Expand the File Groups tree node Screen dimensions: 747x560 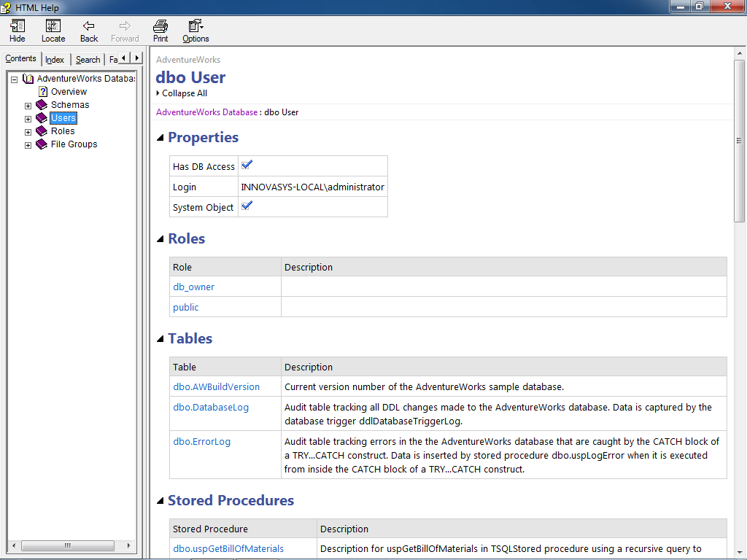point(28,145)
